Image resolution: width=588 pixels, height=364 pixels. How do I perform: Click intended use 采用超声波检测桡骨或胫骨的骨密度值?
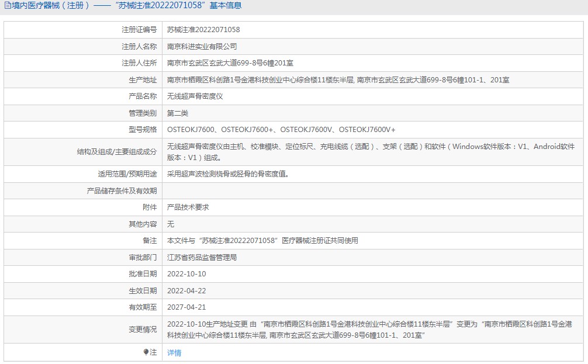[228, 174]
